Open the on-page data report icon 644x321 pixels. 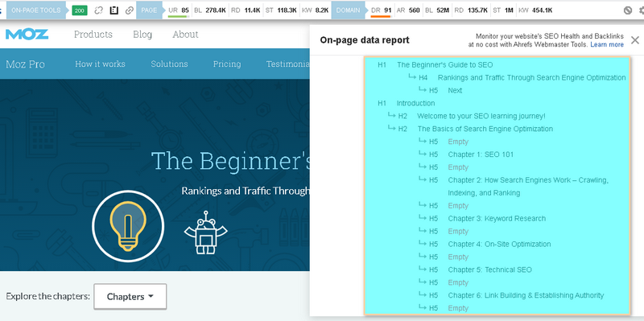point(114,10)
